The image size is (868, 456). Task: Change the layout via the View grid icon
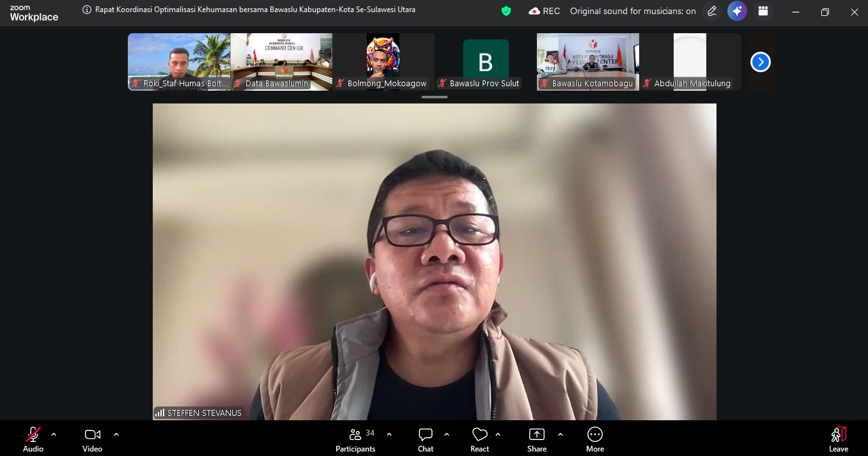[x=763, y=11]
